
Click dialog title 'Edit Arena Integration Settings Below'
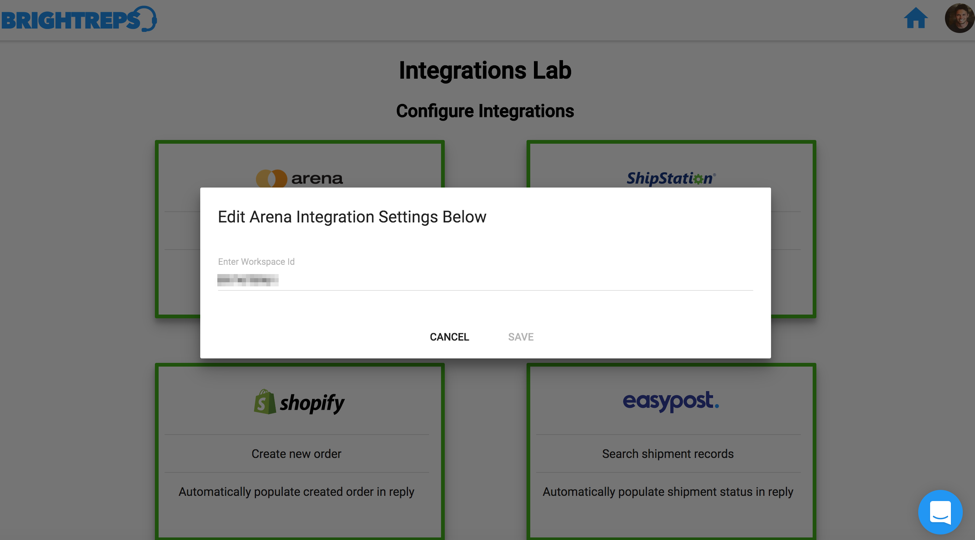click(x=352, y=217)
